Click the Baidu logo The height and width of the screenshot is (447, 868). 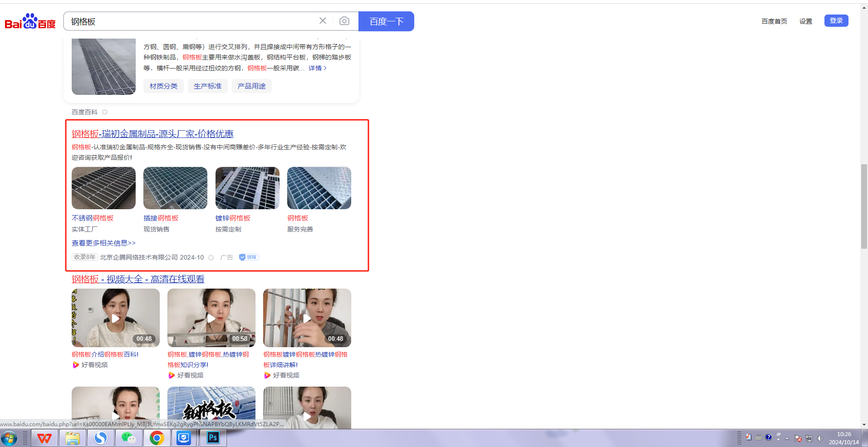click(x=30, y=21)
